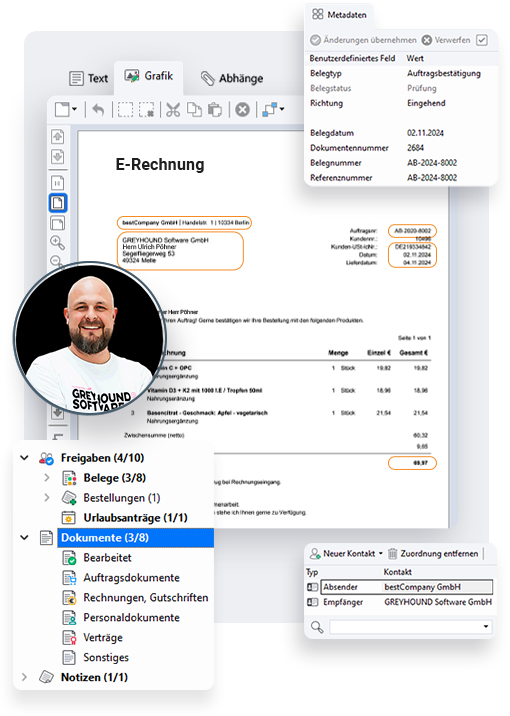Open Rechnungen, Gutschriften folder

146,597
